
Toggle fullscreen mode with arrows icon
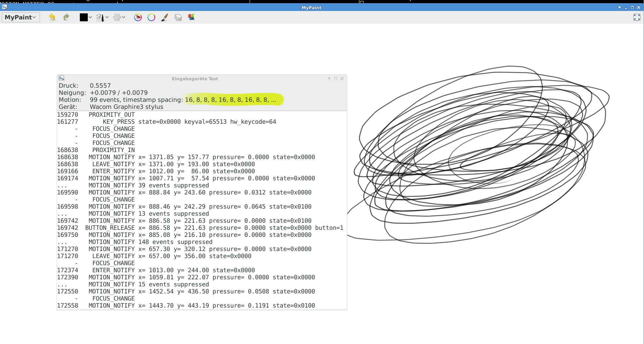pyautogui.click(x=637, y=17)
